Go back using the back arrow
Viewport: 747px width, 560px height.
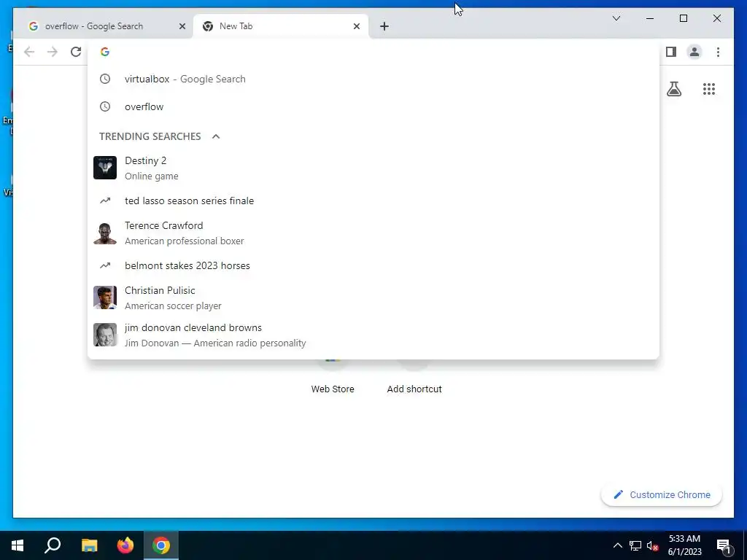[29, 52]
